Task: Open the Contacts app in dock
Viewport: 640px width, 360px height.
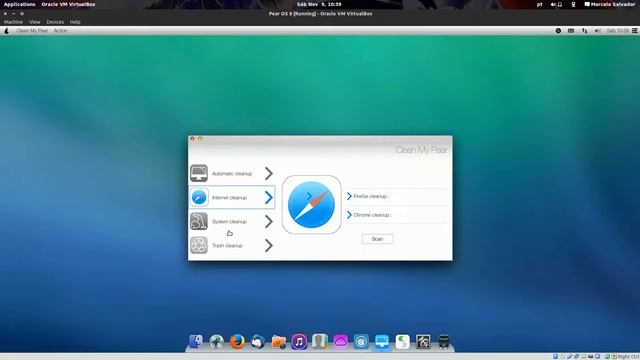Action: 320,342
